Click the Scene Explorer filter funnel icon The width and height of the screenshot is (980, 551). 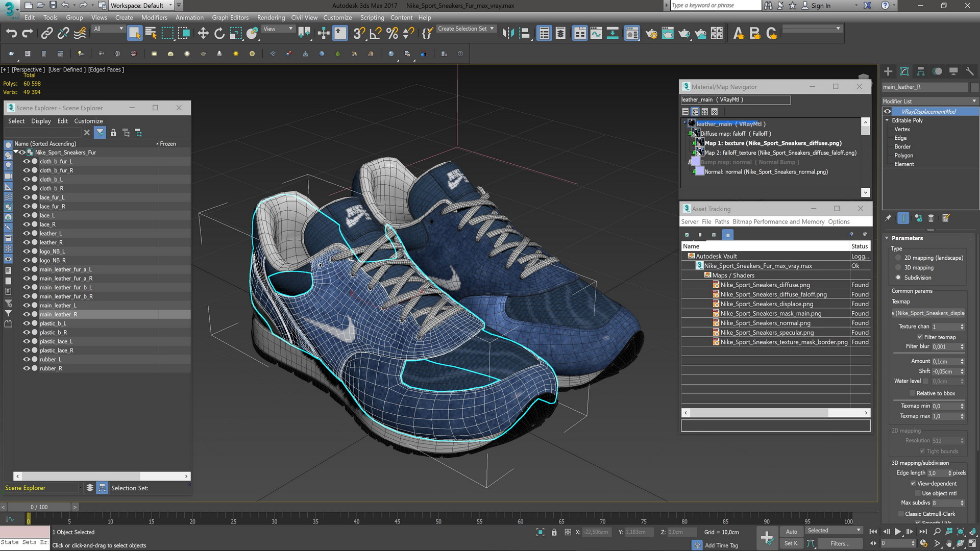click(100, 133)
